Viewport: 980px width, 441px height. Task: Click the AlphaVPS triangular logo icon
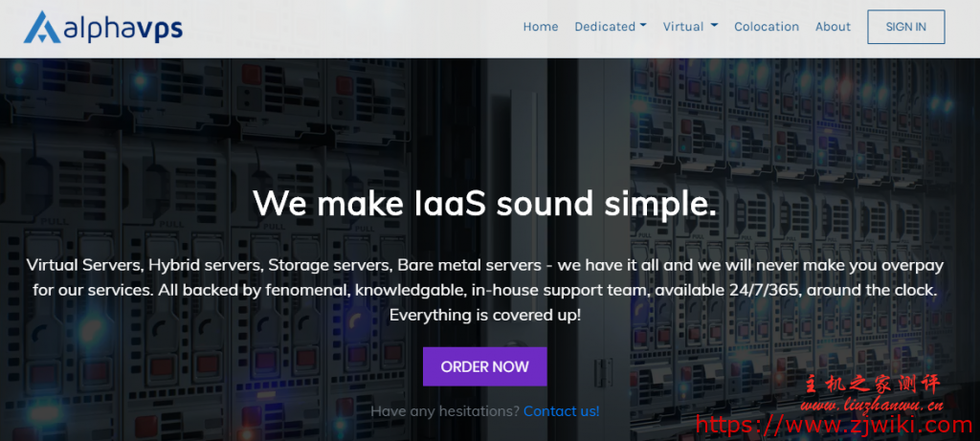(x=41, y=27)
